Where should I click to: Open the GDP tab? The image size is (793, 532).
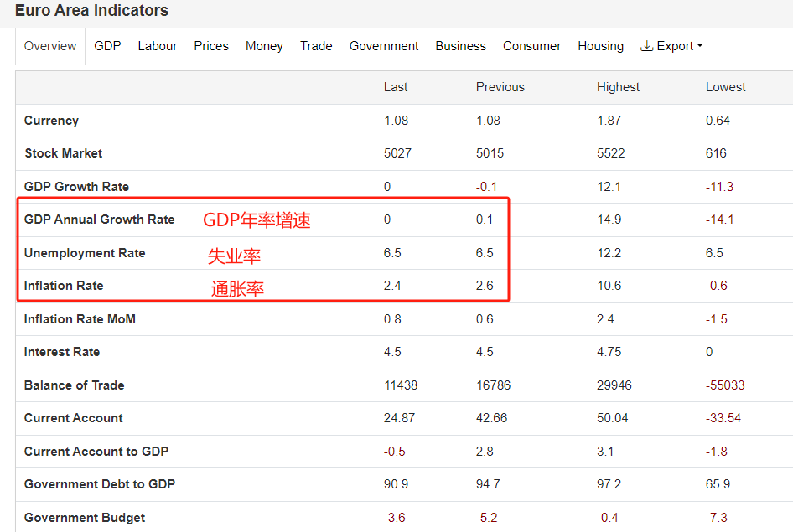pyautogui.click(x=107, y=46)
